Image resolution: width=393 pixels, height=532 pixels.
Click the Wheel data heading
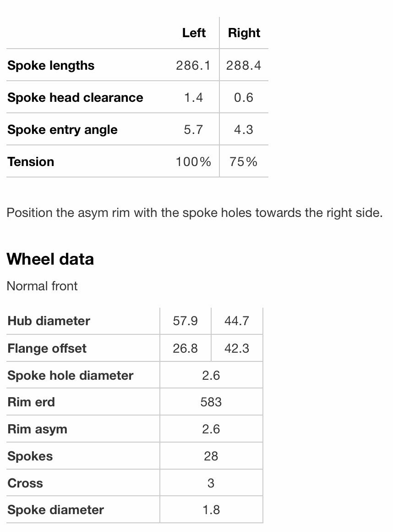[50, 259]
